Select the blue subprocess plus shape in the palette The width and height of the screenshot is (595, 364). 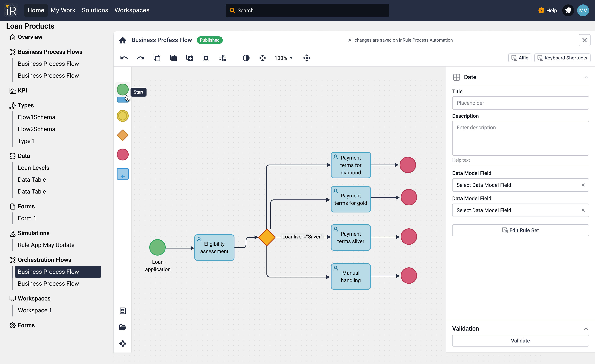[123, 174]
